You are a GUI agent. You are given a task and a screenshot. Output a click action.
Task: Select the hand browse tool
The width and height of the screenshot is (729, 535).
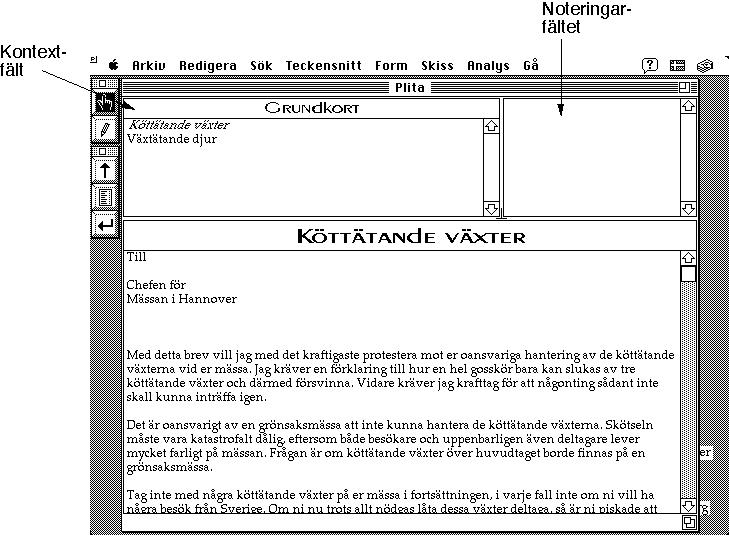pyautogui.click(x=105, y=102)
